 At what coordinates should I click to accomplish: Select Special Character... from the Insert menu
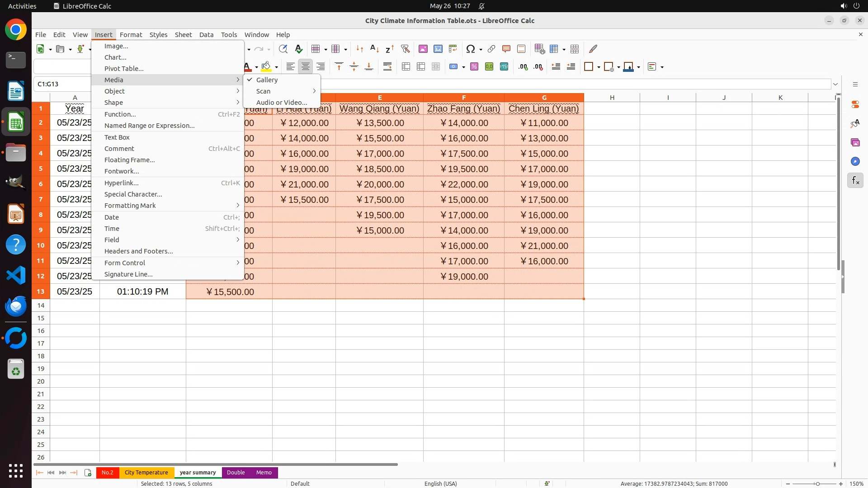(133, 194)
